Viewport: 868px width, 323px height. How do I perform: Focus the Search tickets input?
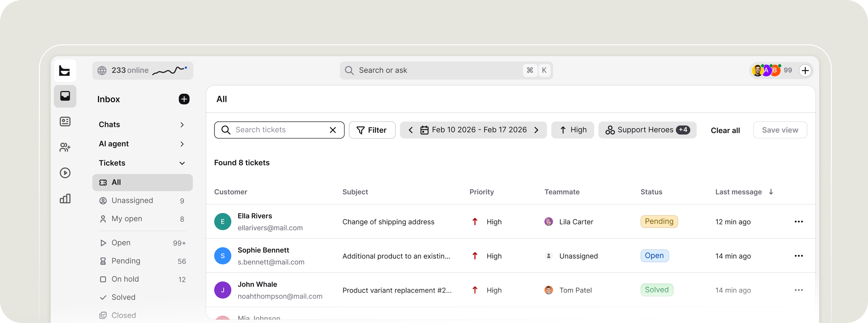tap(279, 130)
